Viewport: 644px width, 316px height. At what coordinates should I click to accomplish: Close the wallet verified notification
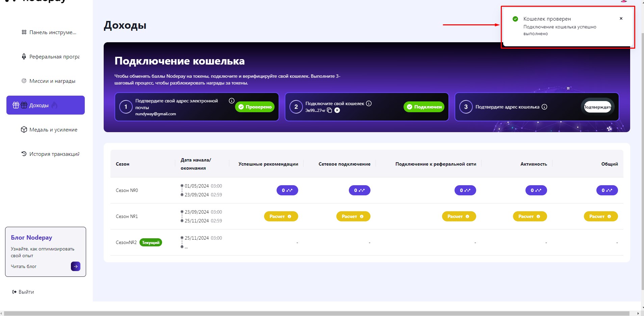621,19
